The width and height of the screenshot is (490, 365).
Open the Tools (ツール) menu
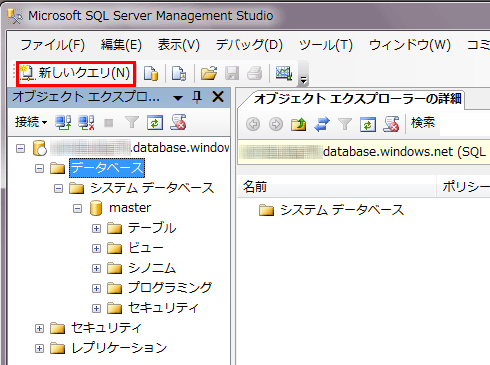point(326,45)
